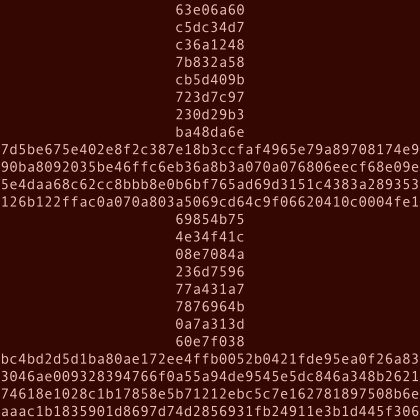Image resolution: width=420 pixels, height=420 pixels.
Task: Click the hex text 4e34f41c
Action: coord(210,237)
